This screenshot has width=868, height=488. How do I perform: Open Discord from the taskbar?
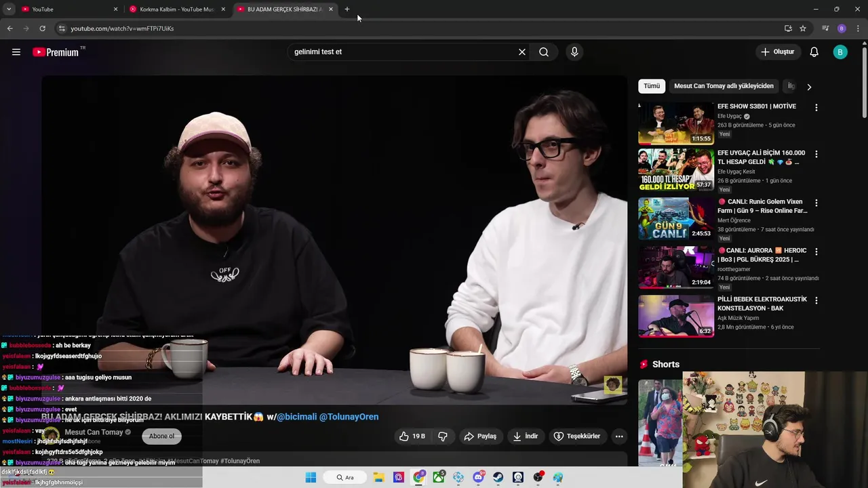click(478, 477)
